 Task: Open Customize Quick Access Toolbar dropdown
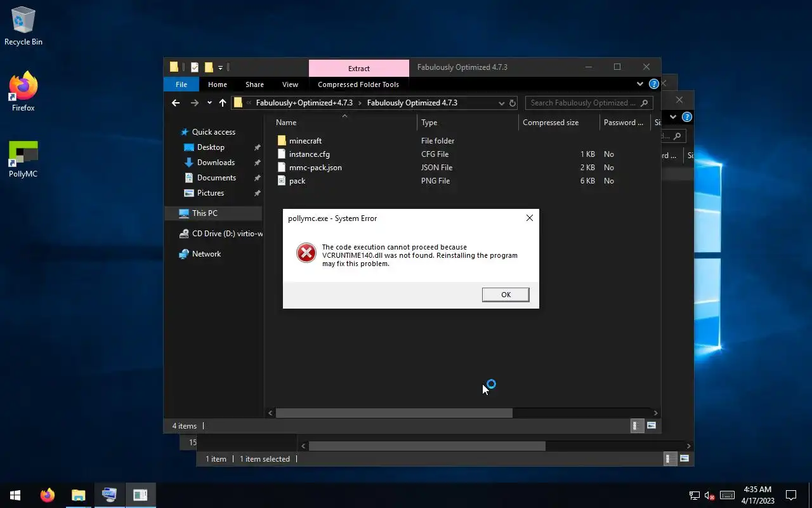tap(221, 67)
